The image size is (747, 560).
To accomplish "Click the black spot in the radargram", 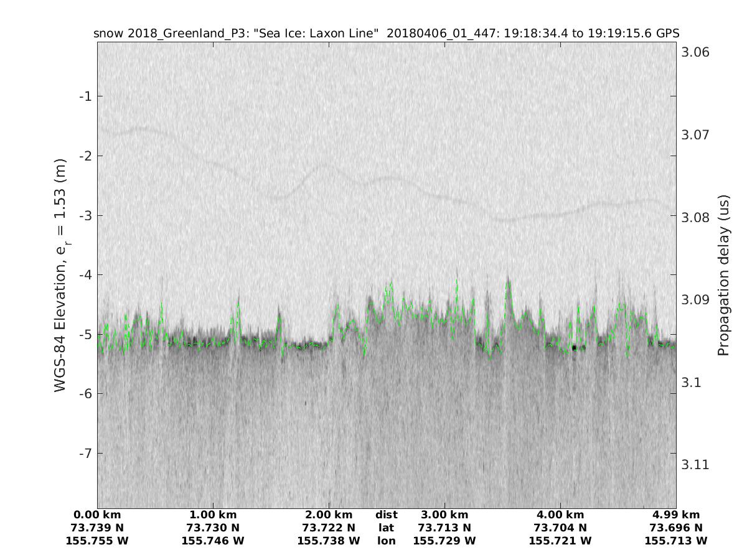I will 575,348.
